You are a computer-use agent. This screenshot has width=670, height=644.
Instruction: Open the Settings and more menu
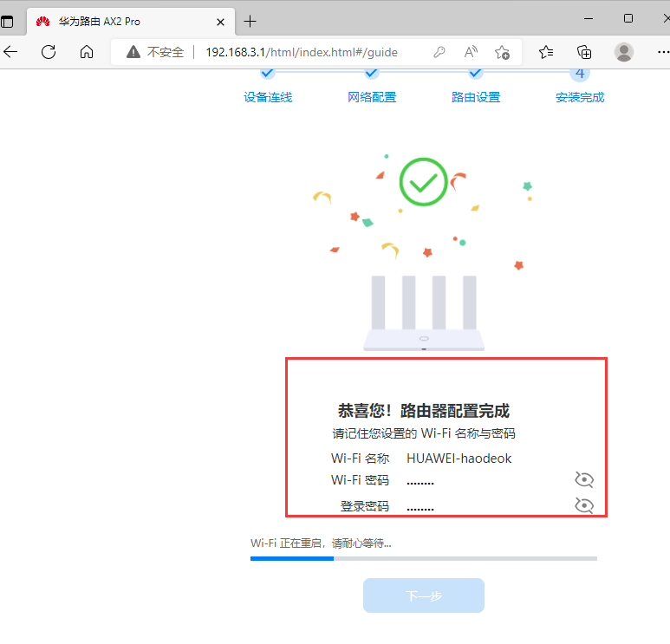point(663,52)
